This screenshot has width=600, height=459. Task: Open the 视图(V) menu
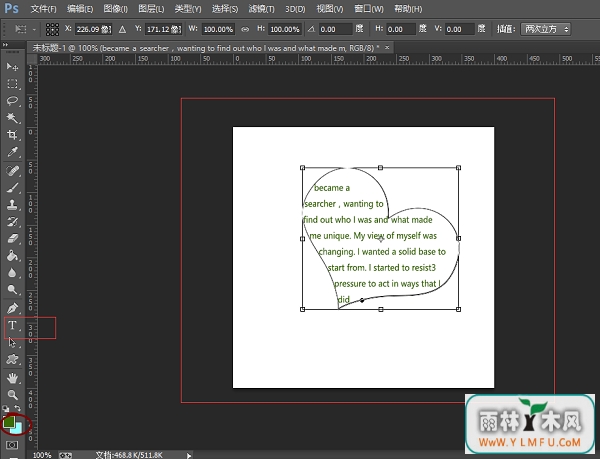(x=330, y=9)
